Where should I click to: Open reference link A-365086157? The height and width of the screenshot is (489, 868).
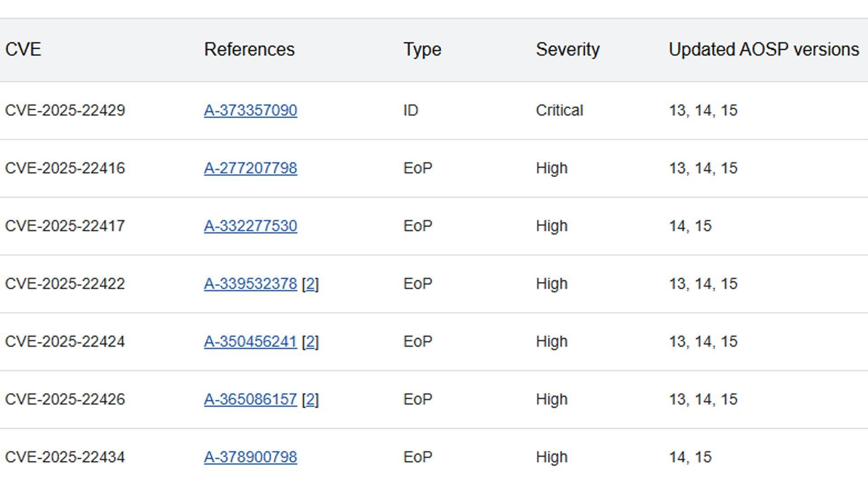tap(251, 399)
